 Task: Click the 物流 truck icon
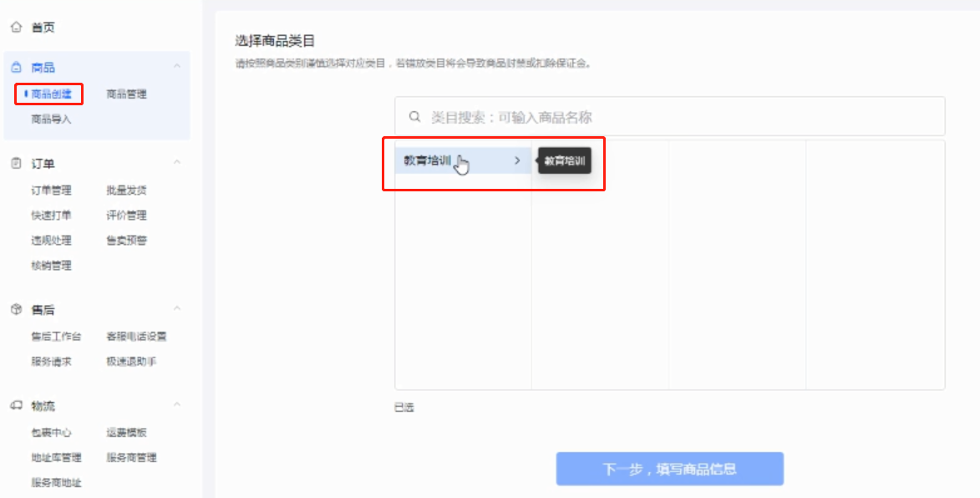16,406
